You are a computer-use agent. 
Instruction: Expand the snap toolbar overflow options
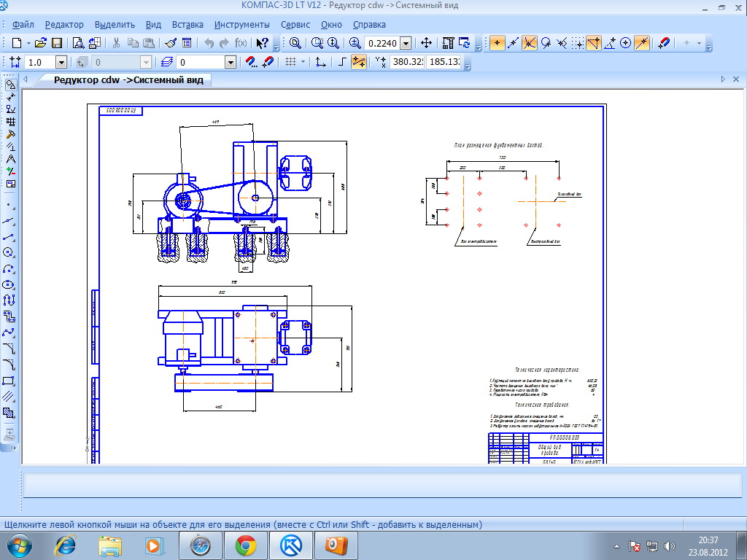709,47
